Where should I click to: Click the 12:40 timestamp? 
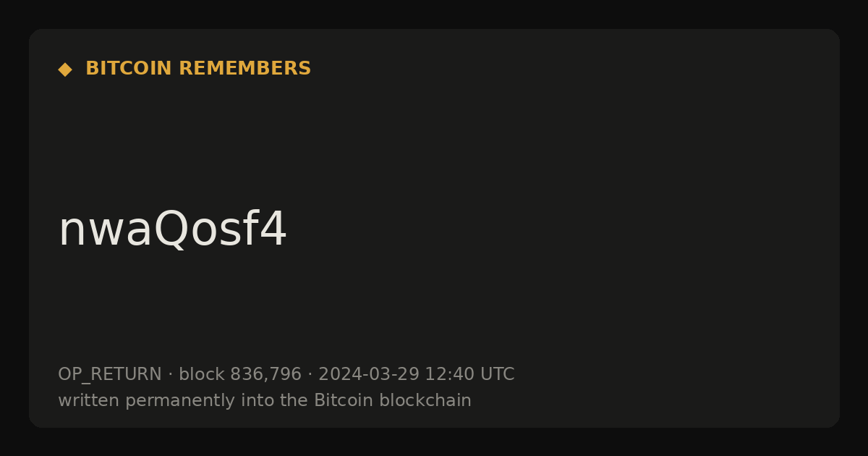[x=450, y=374]
